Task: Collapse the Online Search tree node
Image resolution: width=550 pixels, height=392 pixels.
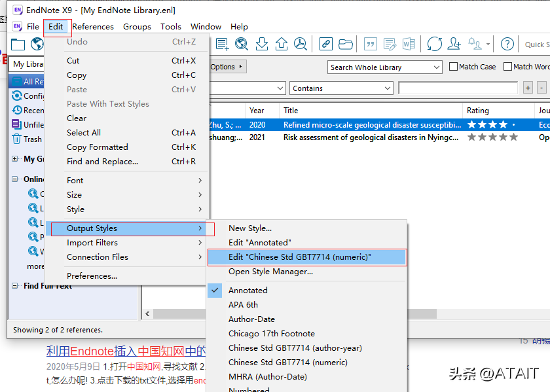Action: tap(14, 179)
